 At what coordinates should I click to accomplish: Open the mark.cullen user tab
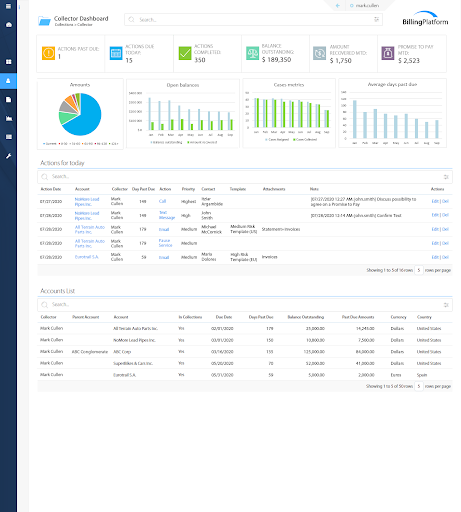tap(364, 6)
